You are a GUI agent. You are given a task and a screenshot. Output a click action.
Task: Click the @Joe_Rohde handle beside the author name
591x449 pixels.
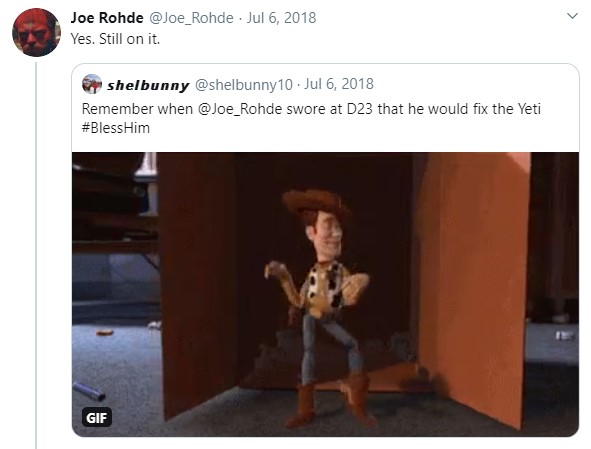pyautogui.click(x=191, y=18)
